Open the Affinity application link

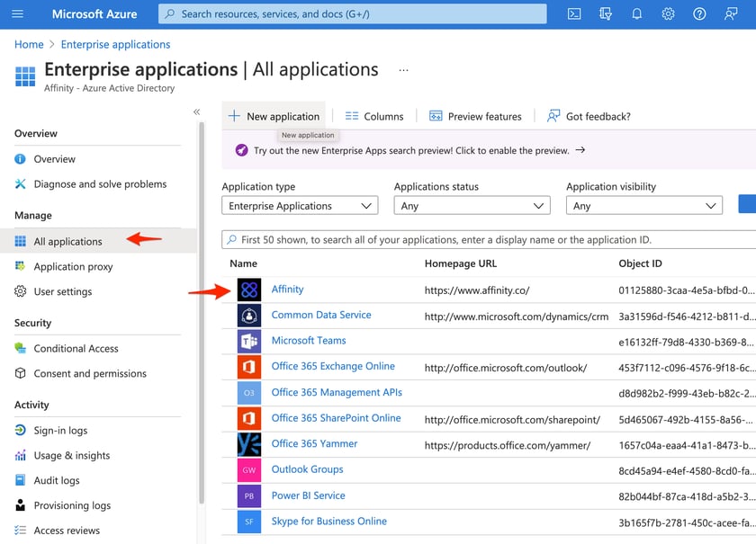point(287,290)
